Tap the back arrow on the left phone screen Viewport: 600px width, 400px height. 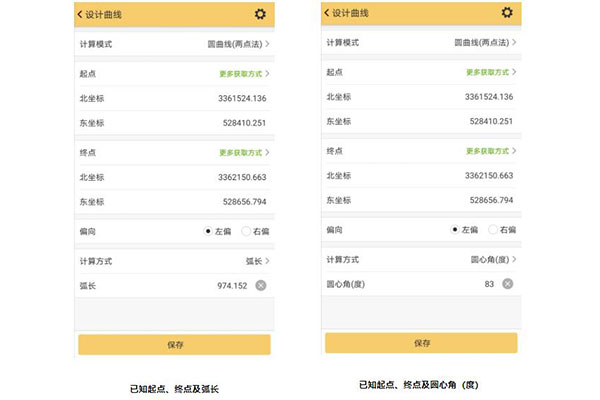click(81, 14)
